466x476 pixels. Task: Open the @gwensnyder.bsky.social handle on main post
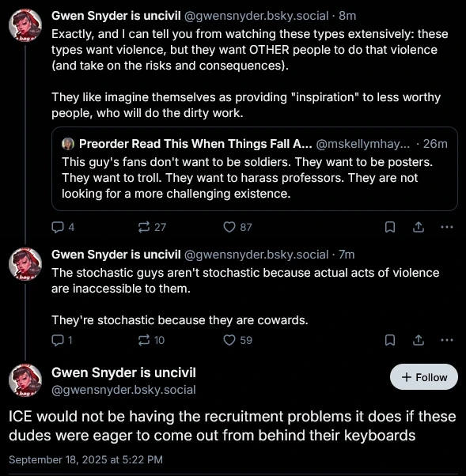tap(123, 390)
